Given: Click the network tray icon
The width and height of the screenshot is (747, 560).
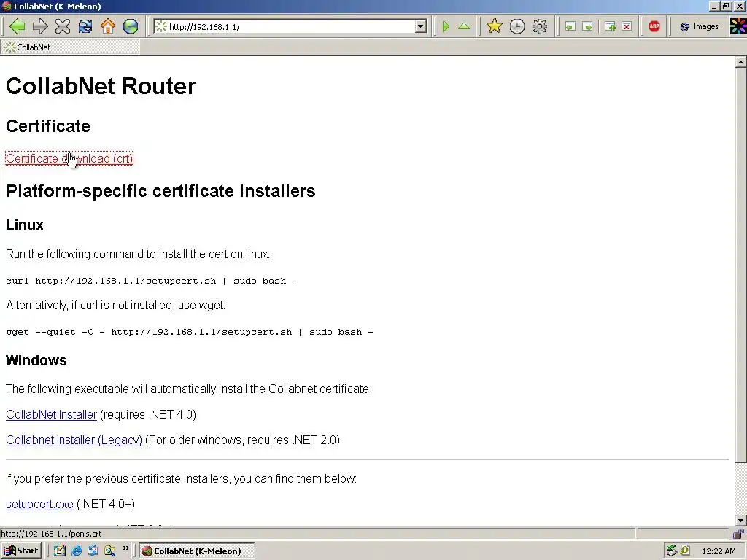Looking at the screenshot, I should click(x=672, y=551).
